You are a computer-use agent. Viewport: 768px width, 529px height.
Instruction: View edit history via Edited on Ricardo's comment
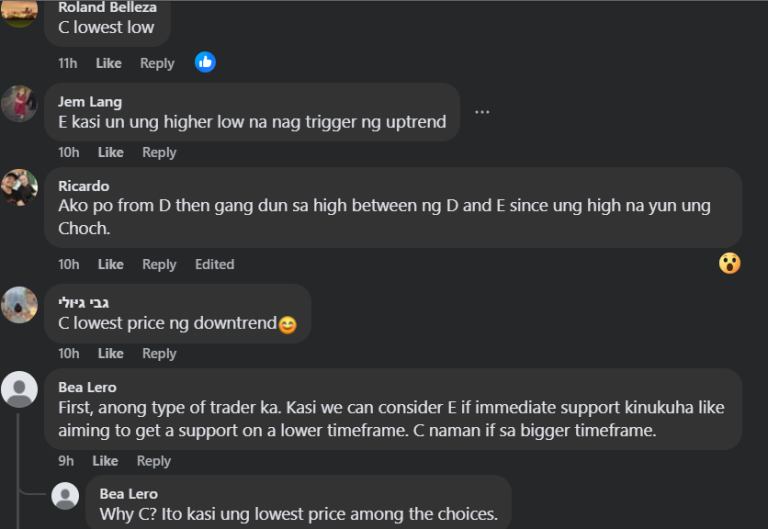[x=214, y=264]
